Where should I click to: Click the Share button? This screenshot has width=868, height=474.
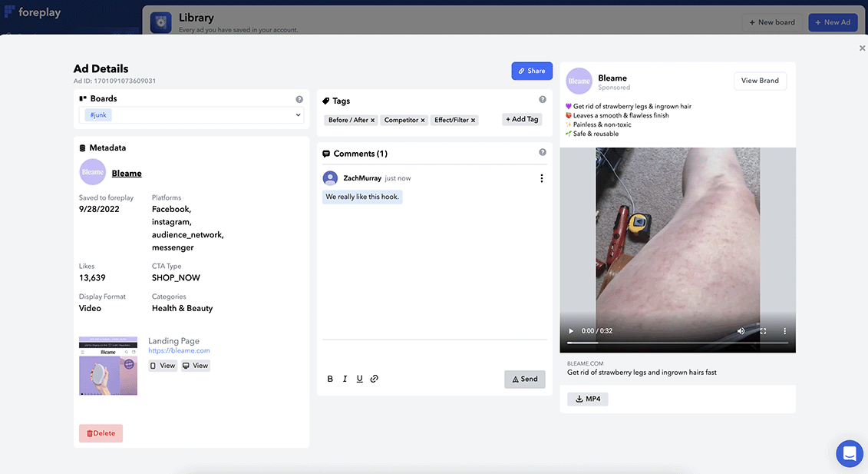(531, 71)
